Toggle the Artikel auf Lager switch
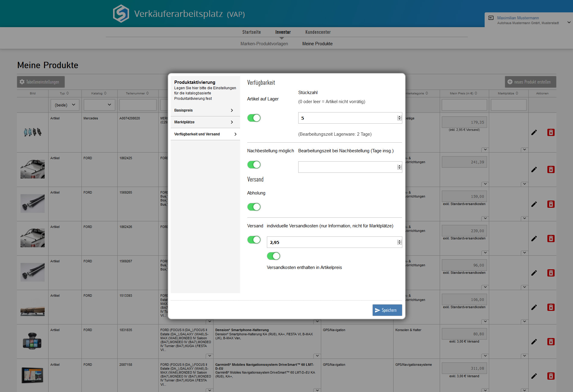Viewport: 573px width, 392px height. point(254,118)
